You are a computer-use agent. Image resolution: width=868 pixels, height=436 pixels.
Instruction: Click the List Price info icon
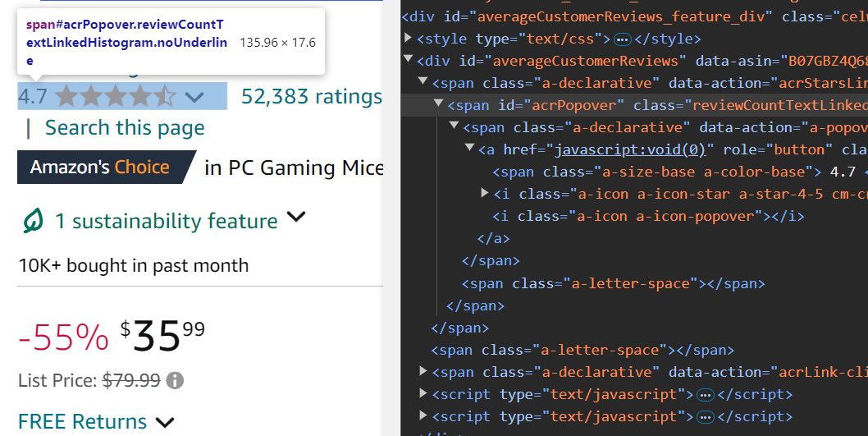click(175, 381)
